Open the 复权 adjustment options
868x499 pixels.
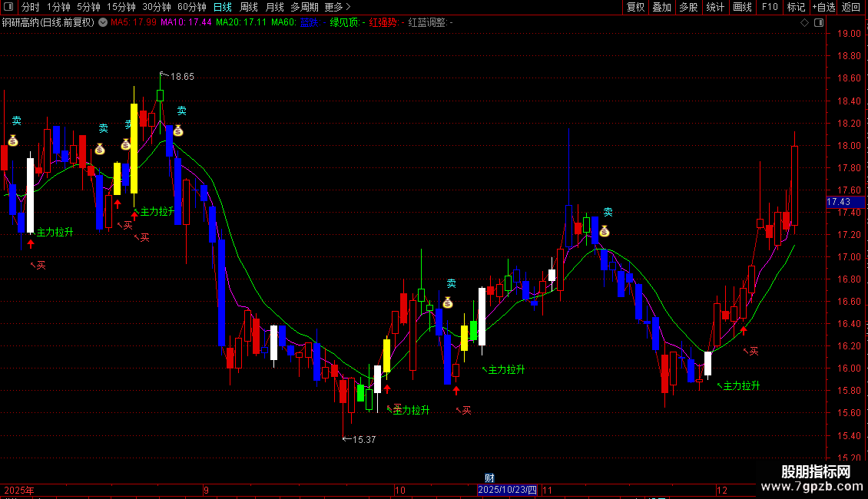click(x=635, y=7)
